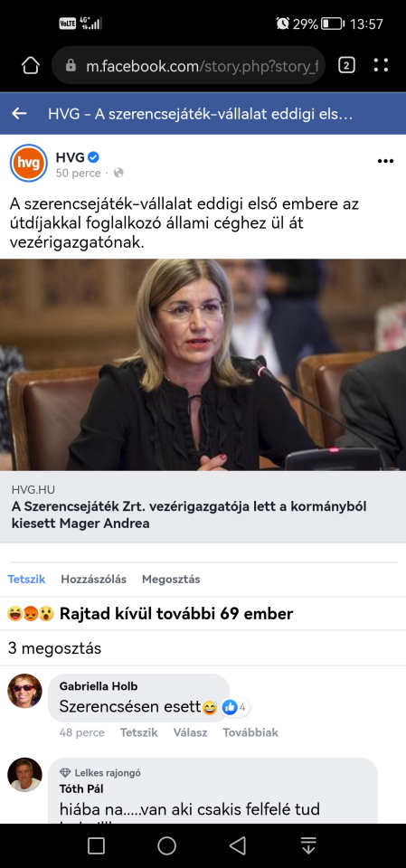Reply to Gabriella's comment via Válasz

pos(190,732)
